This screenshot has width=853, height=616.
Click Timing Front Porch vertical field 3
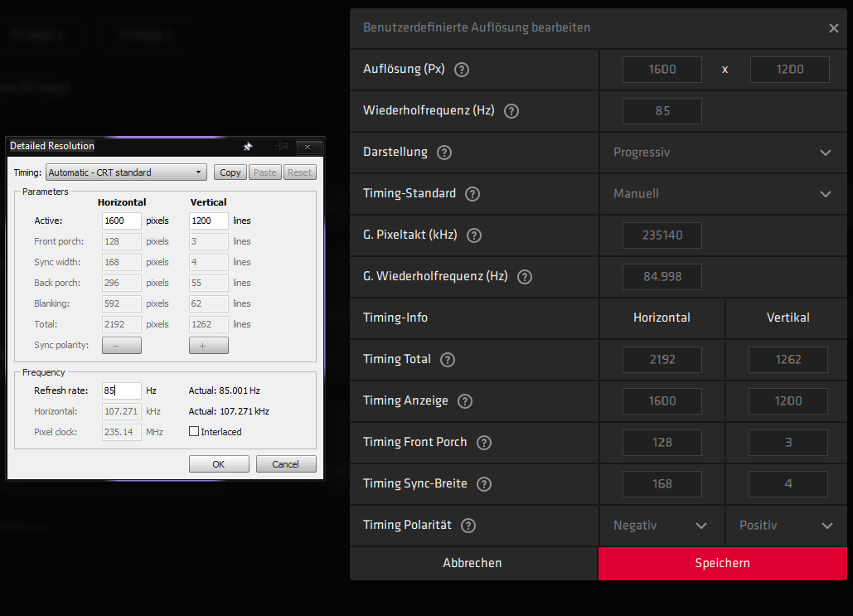(788, 443)
